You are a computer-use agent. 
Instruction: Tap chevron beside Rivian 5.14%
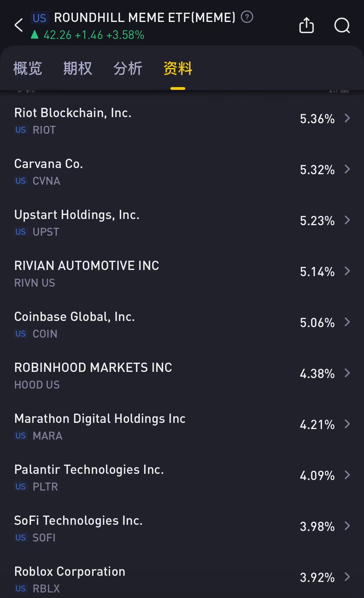coord(347,271)
